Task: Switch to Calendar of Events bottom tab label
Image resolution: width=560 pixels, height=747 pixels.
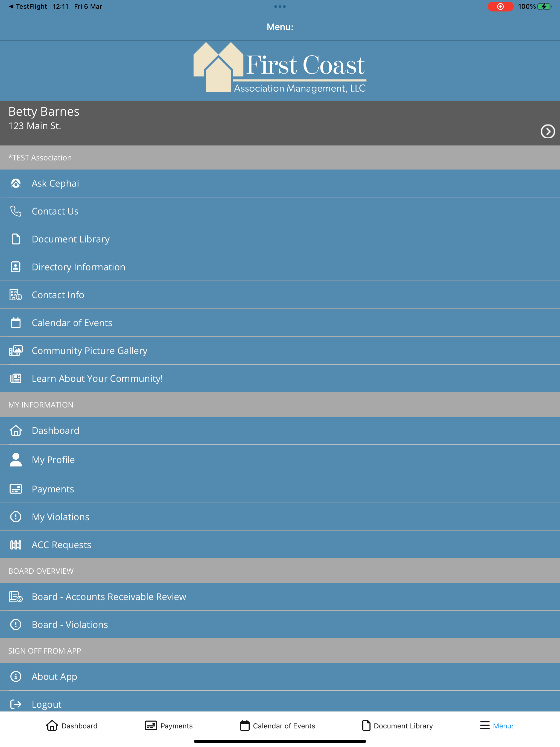Action: coord(284,726)
